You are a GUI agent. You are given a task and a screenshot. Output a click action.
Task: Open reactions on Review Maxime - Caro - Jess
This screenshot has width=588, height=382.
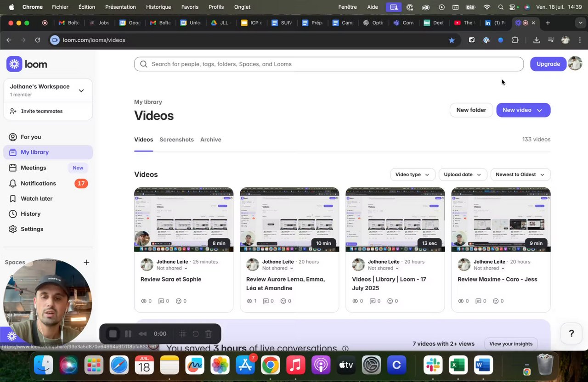coord(498,301)
